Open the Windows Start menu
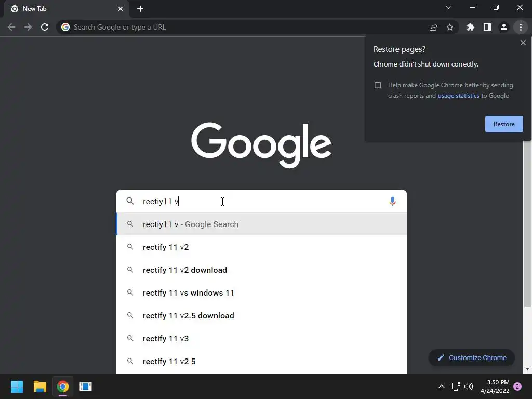Viewport: 532px width, 399px height. click(17, 387)
